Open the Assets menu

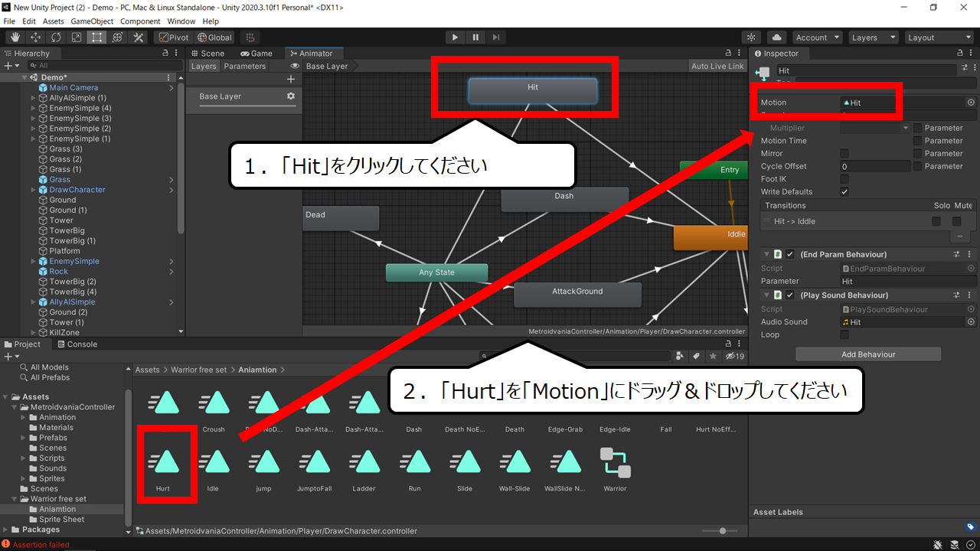point(54,21)
